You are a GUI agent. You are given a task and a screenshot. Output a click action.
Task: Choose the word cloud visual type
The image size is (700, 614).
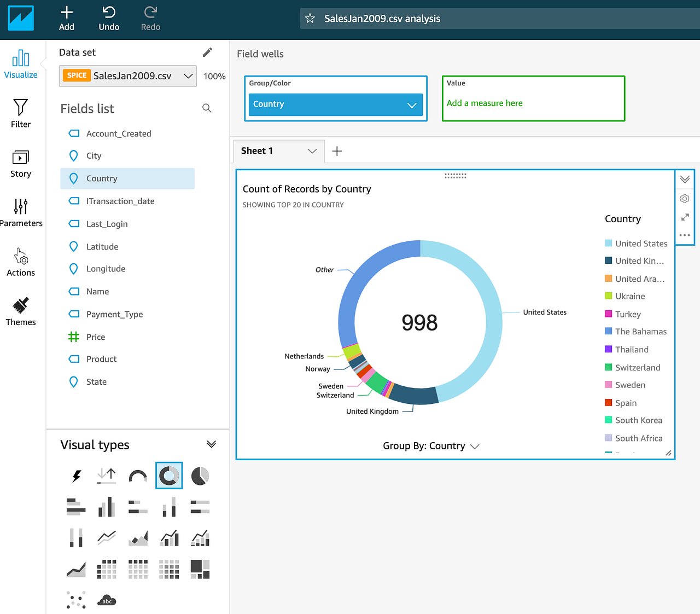click(107, 600)
